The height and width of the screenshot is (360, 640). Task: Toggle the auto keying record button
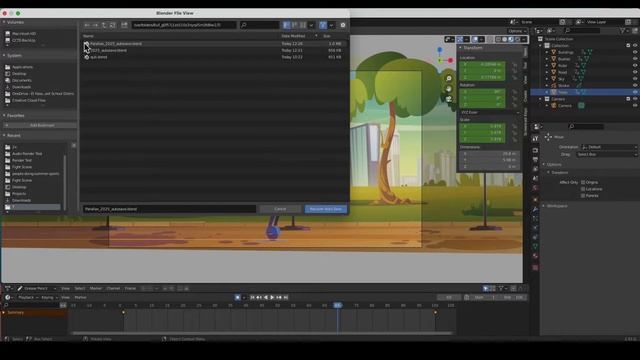(238, 298)
